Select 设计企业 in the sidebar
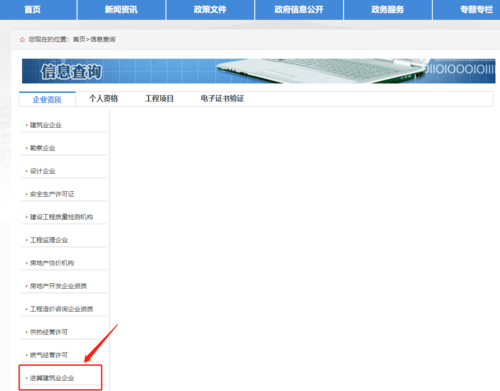 click(x=42, y=171)
